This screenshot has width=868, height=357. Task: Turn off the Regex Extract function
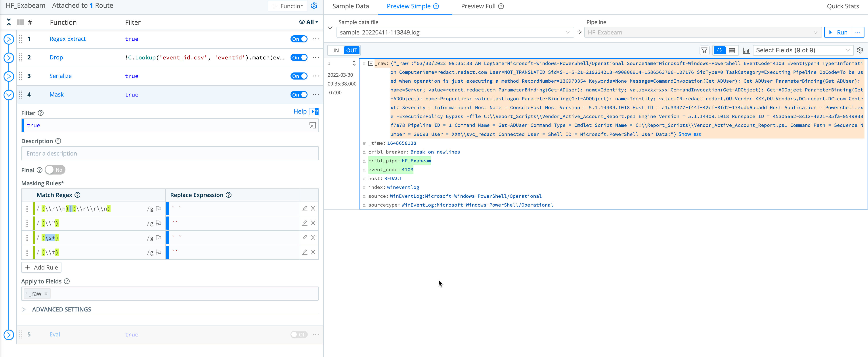pyautogui.click(x=299, y=39)
